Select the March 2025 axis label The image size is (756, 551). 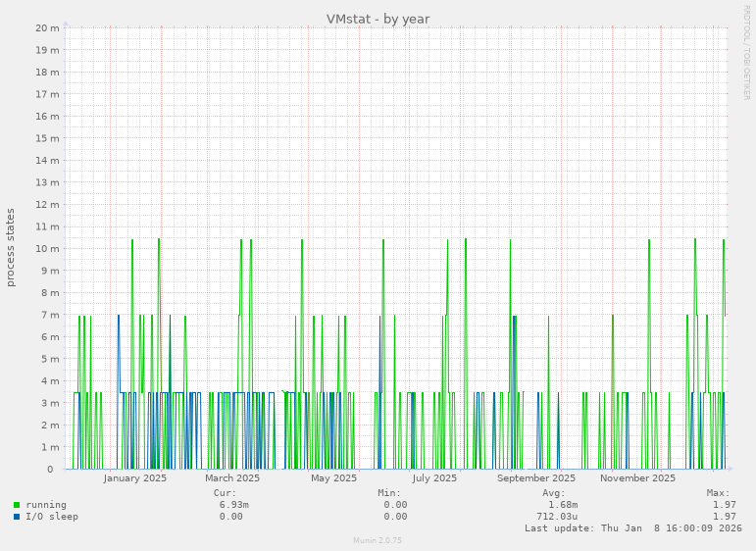click(232, 478)
